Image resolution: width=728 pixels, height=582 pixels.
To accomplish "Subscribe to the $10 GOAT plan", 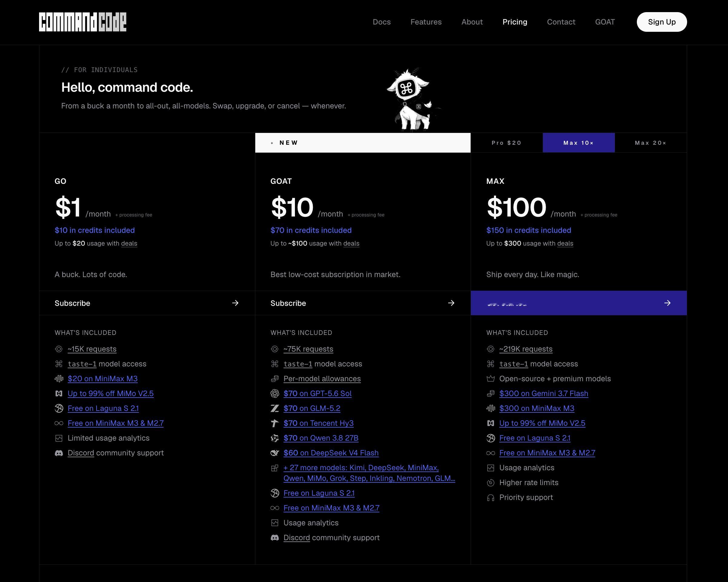I will [363, 303].
